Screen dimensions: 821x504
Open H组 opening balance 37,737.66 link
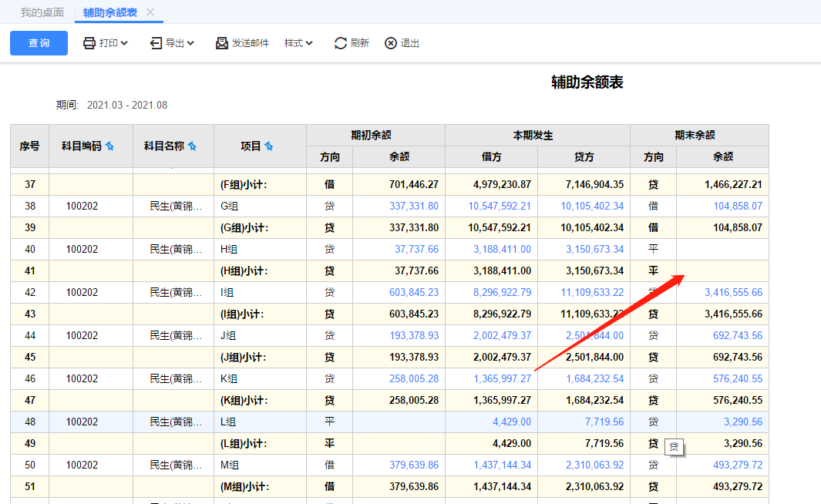click(x=417, y=249)
